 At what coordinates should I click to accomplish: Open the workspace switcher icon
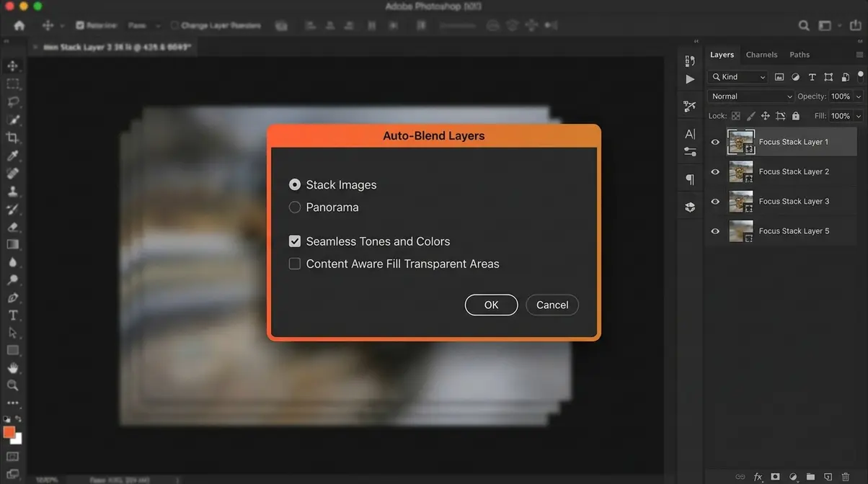coord(825,25)
